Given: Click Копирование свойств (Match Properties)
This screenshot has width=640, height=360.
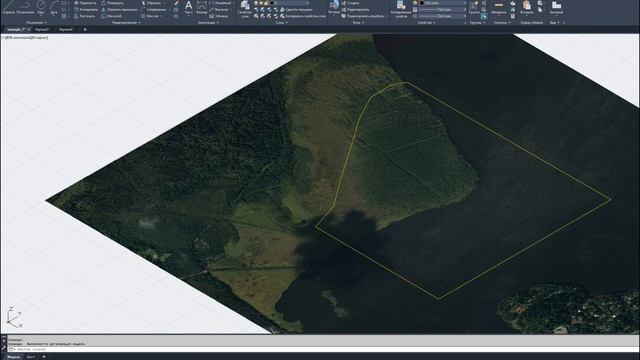Looking at the screenshot, I should 401,8.
